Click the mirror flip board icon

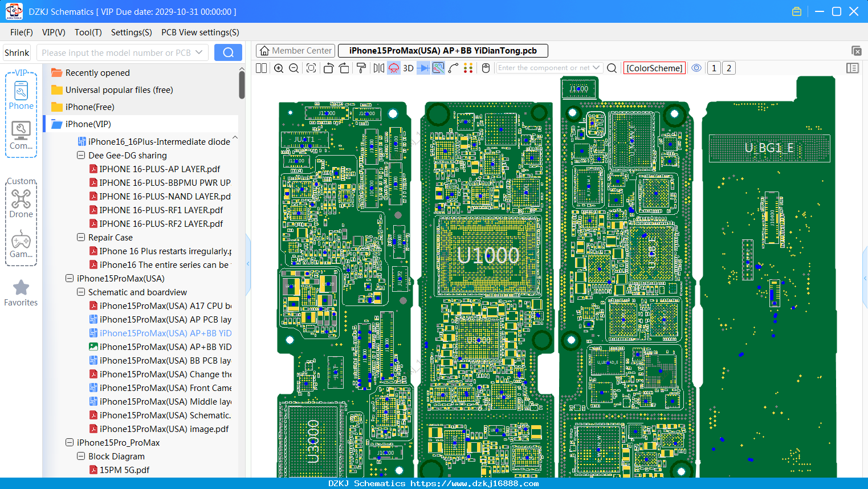pyautogui.click(x=379, y=68)
